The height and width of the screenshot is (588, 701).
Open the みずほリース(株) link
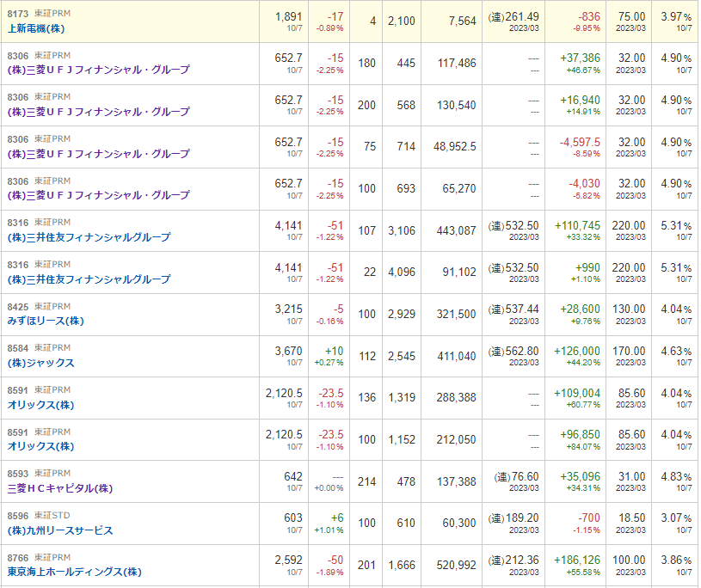(x=46, y=321)
